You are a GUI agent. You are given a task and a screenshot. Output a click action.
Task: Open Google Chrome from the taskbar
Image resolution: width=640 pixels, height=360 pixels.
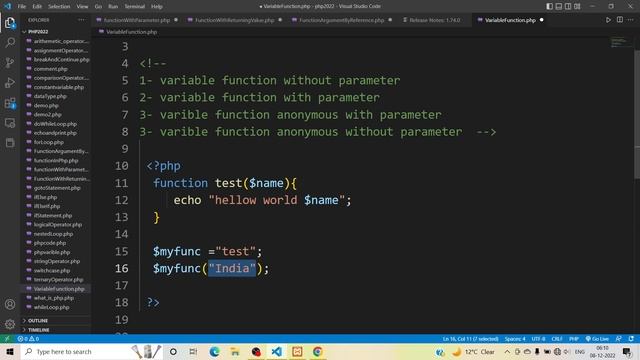point(318,351)
